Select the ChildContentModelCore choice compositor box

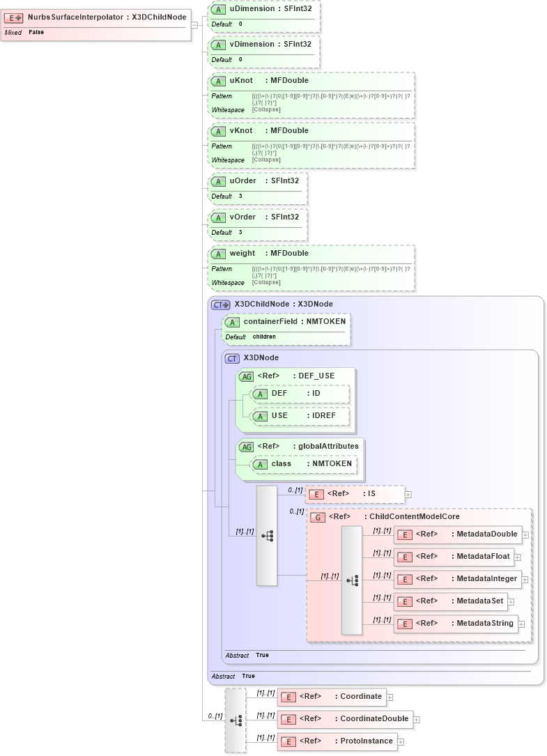pos(352,580)
